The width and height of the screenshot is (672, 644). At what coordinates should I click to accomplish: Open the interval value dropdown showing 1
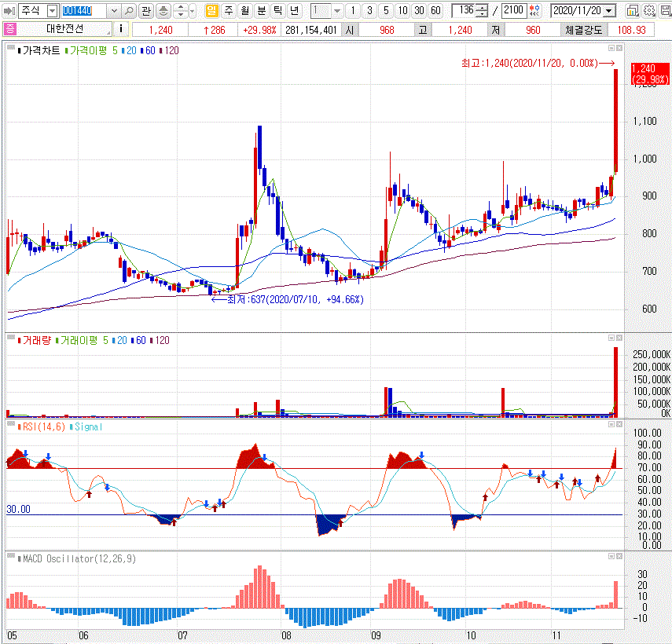[337, 11]
